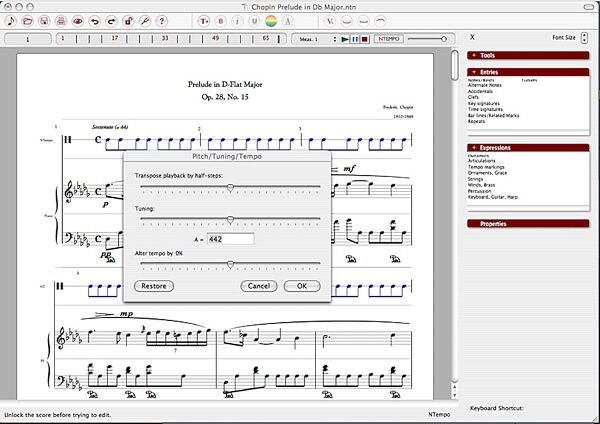Select Time signatures entry
The image size is (600, 424).
click(x=485, y=109)
